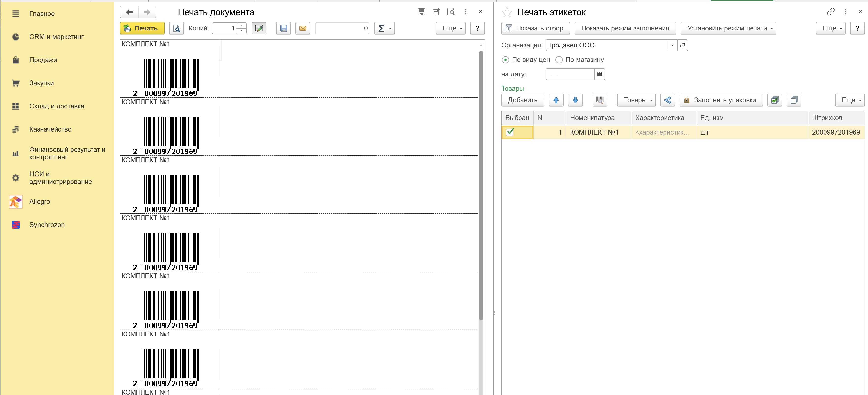The height and width of the screenshot is (395, 868).
Task: Expand the Организация dropdown list
Action: (672, 45)
